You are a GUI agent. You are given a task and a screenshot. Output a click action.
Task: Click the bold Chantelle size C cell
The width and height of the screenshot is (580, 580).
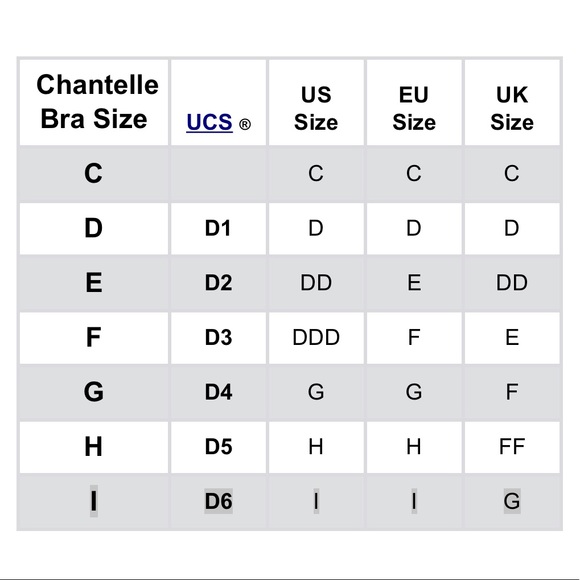click(x=93, y=173)
